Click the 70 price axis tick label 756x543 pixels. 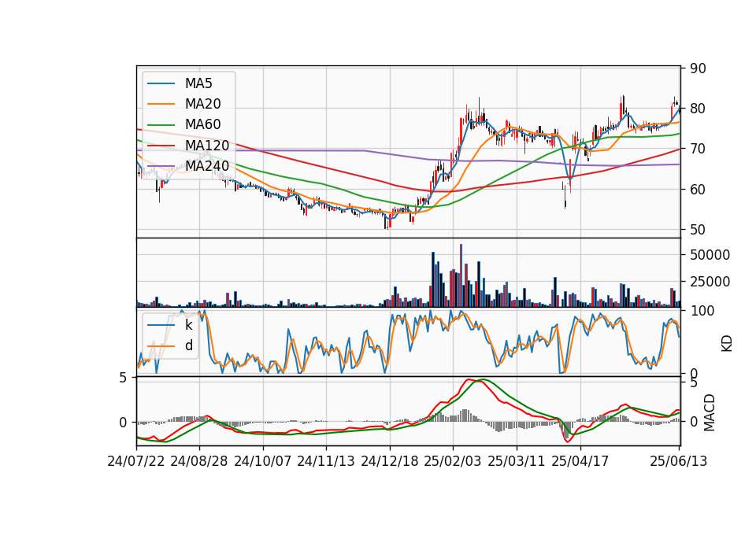point(698,149)
